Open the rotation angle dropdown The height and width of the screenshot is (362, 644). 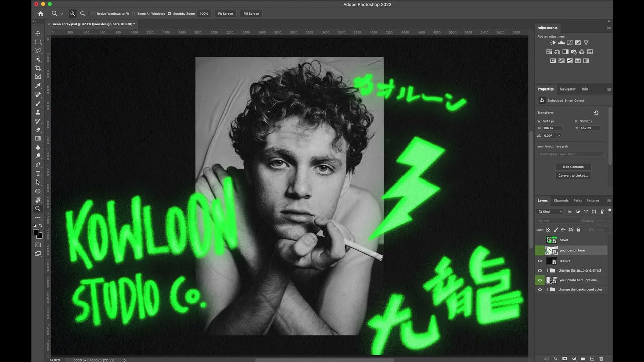[x=558, y=136]
